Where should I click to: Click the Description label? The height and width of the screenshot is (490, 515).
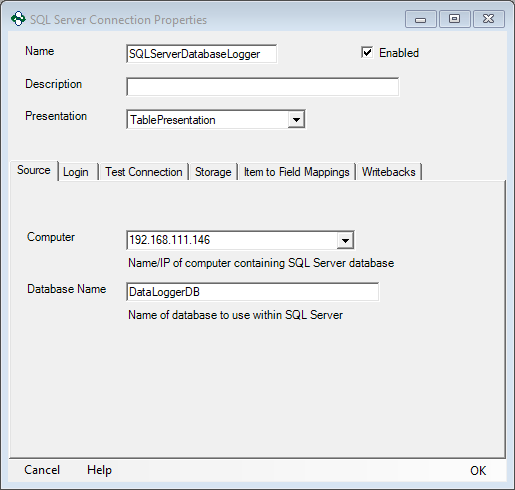click(x=54, y=84)
